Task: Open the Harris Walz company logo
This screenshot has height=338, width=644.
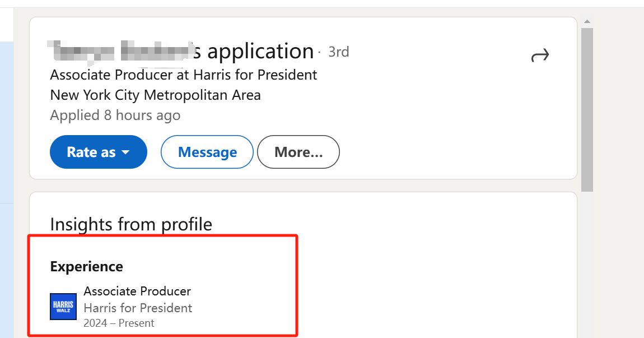Action: click(63, 307)
